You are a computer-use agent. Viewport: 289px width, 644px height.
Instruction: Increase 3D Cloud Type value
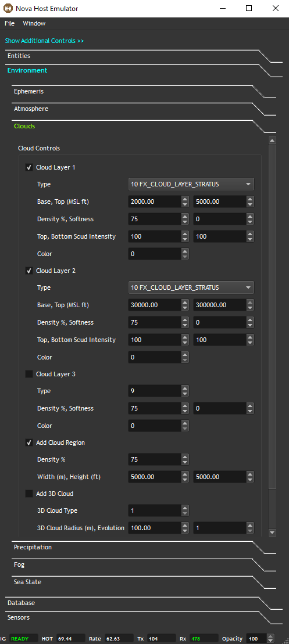coord(185,508)
